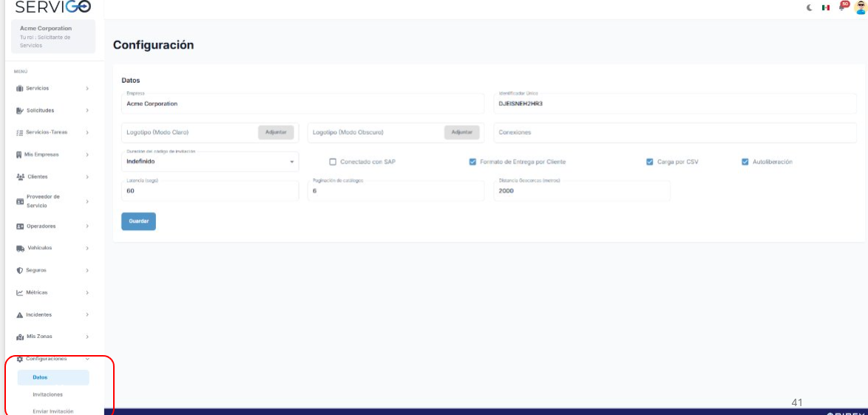Click the Incidentes warning triangle icon
868x415 pixels.
20,314
